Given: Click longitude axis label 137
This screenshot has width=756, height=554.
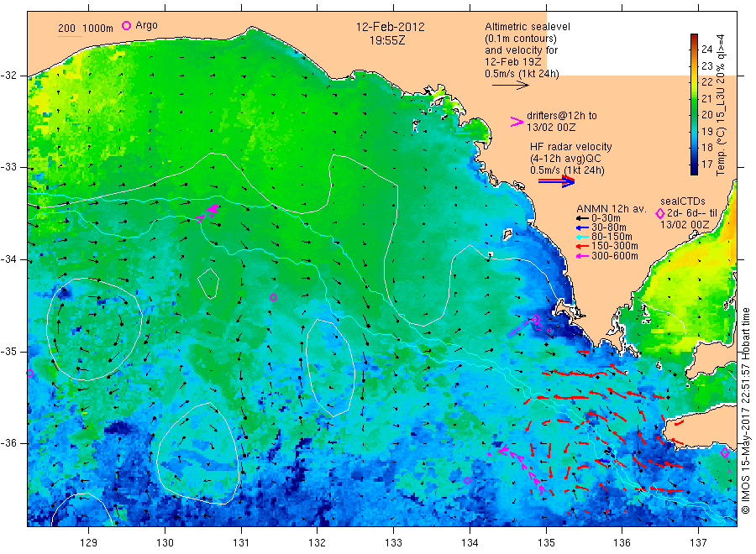Looking at the screenshot, I should point(698,543).
